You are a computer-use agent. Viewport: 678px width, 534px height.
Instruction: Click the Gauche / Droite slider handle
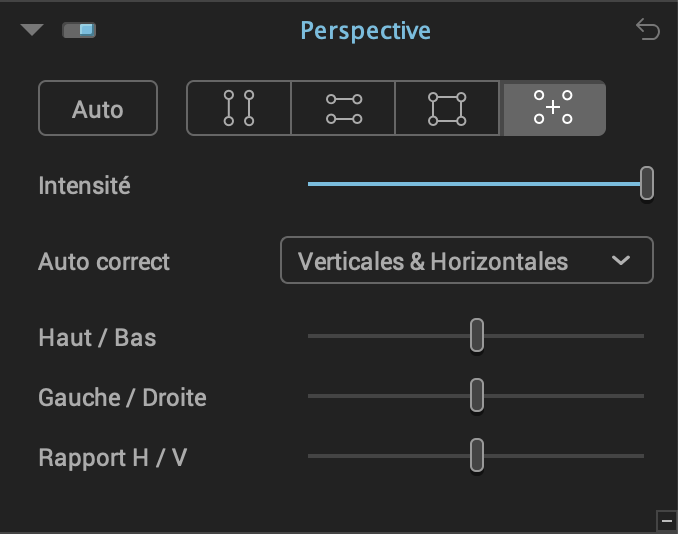(x=477, y=395)
